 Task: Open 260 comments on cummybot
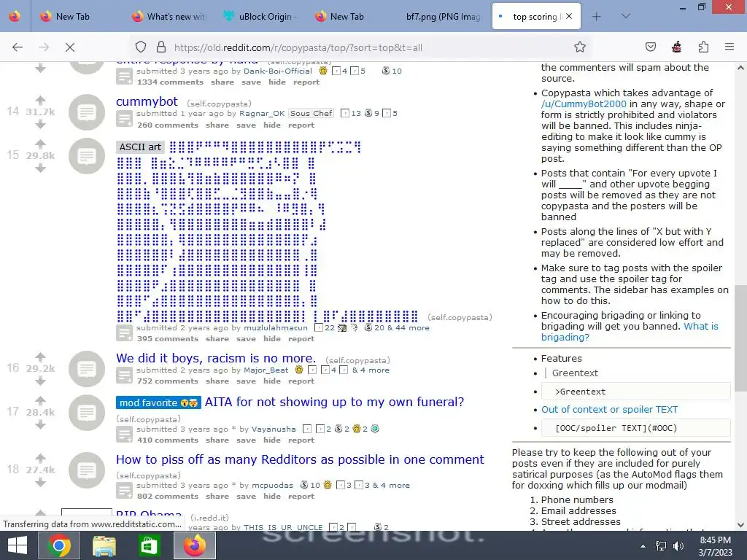pos(168,125)
